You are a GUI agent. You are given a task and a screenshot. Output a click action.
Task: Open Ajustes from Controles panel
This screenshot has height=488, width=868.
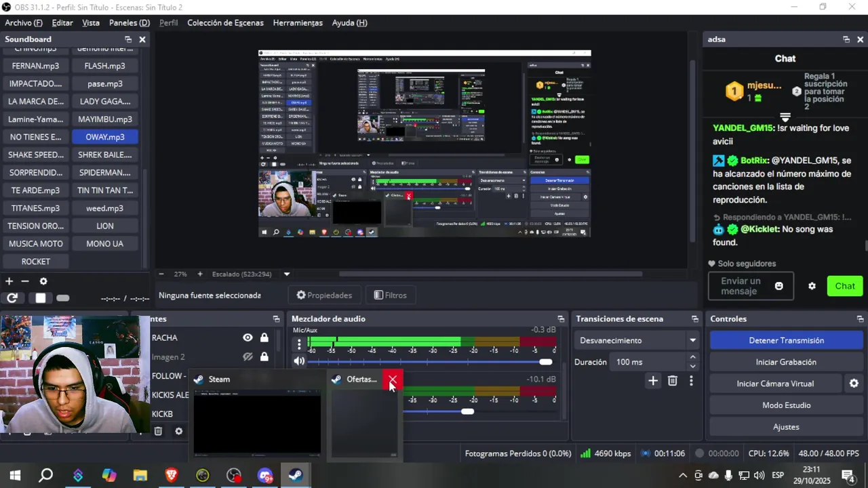pos(787,427)
